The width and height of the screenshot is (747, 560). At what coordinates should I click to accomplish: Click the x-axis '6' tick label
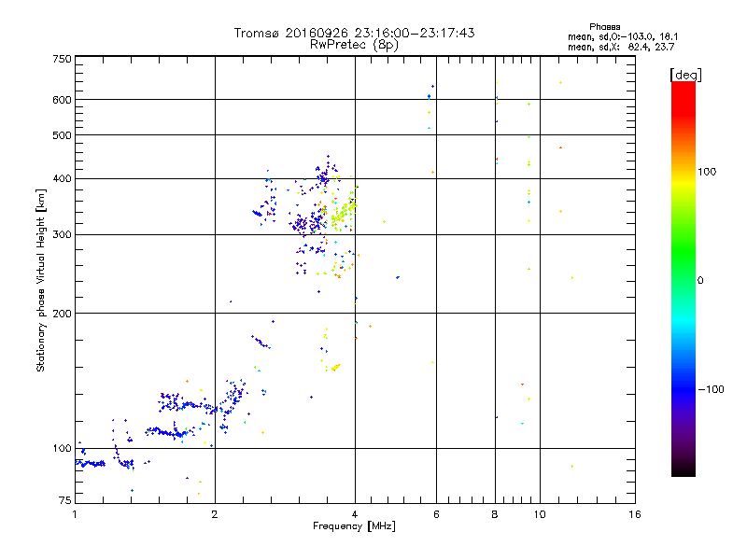pyautogui.click(x=436, y=514)
